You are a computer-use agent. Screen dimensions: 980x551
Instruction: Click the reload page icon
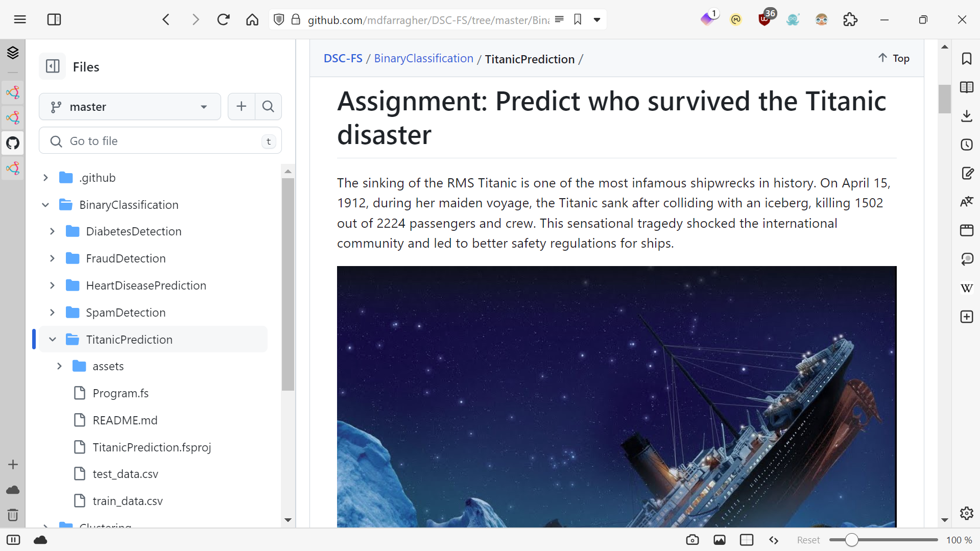coord(223,20)
